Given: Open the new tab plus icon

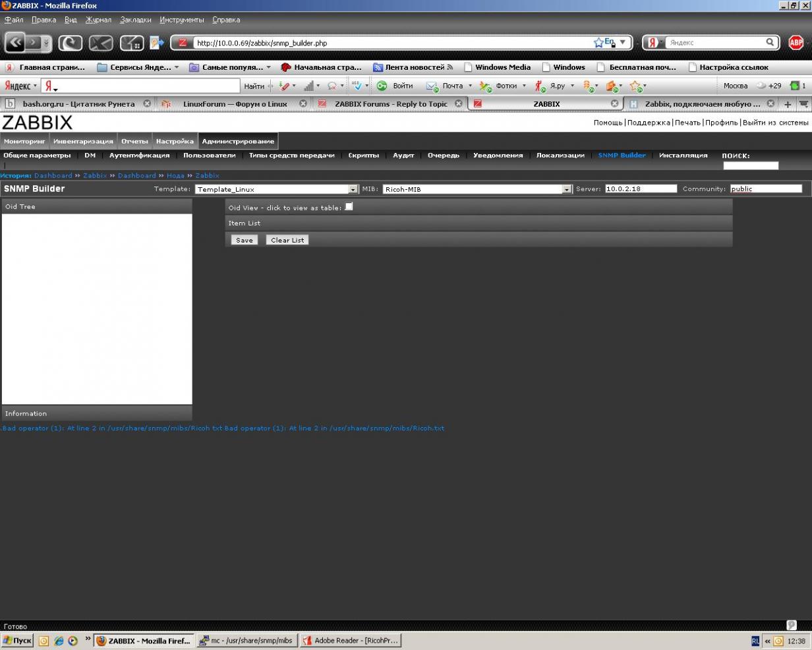Looking at the screenshot, I should (x=787, y=104).
